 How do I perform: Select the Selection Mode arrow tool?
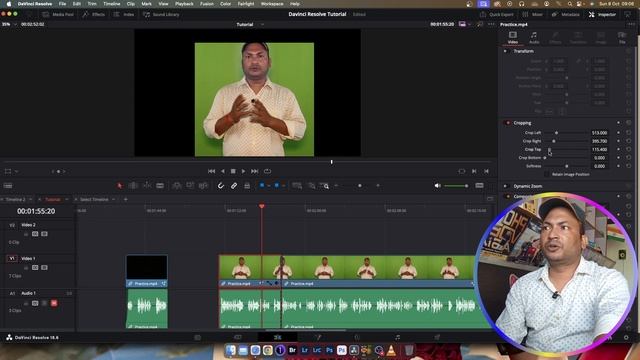[120, 186]
